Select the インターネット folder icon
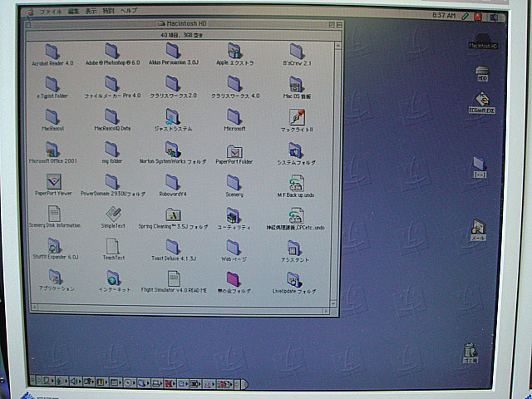The width and height of the screenshot is (532, 399). tap(113, 278)
